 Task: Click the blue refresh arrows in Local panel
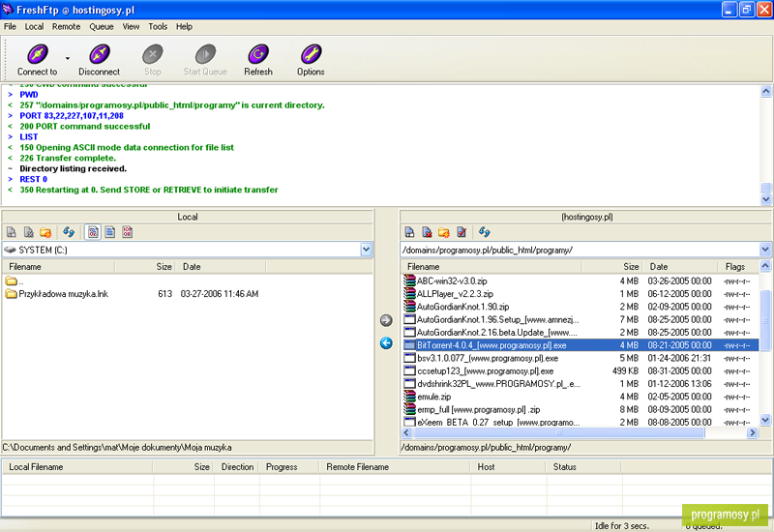pos(69,232)
